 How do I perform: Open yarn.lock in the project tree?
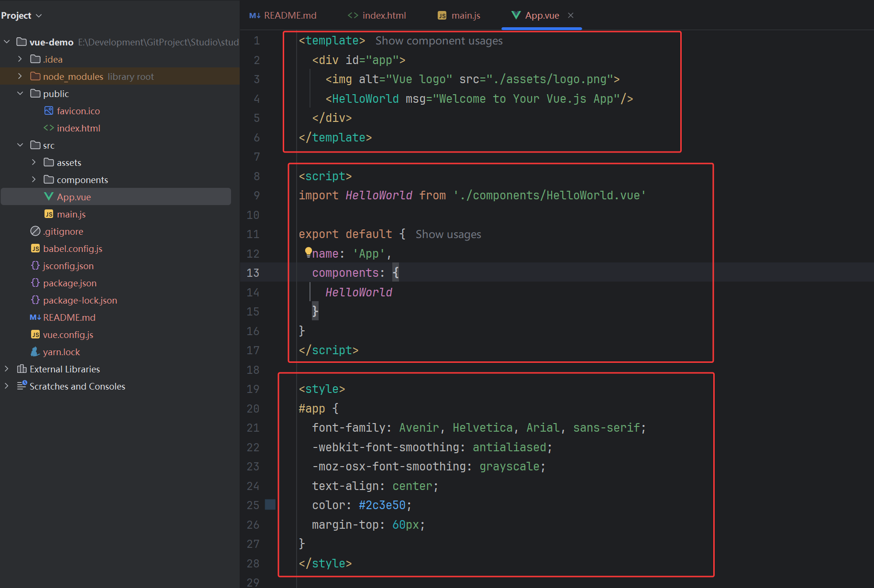pyautogui.click(x=61, y=352)
